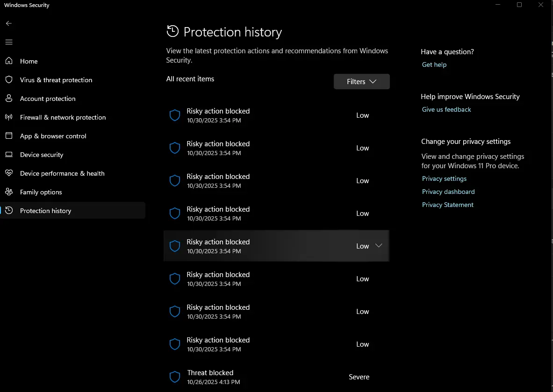Viewport: 553px width, 392px height.
Task: Select Protection history in the sidebar
Action: [x=73, y=210]
